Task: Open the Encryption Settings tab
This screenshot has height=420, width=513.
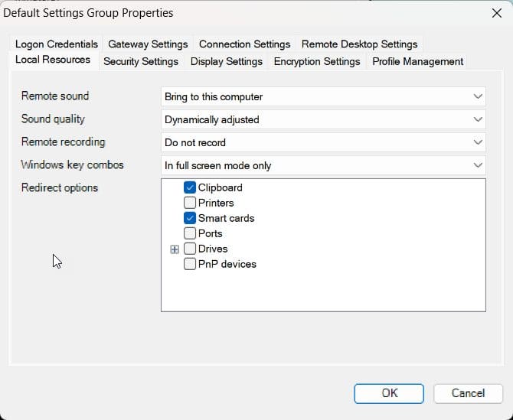Action: [x=317, y=61]
